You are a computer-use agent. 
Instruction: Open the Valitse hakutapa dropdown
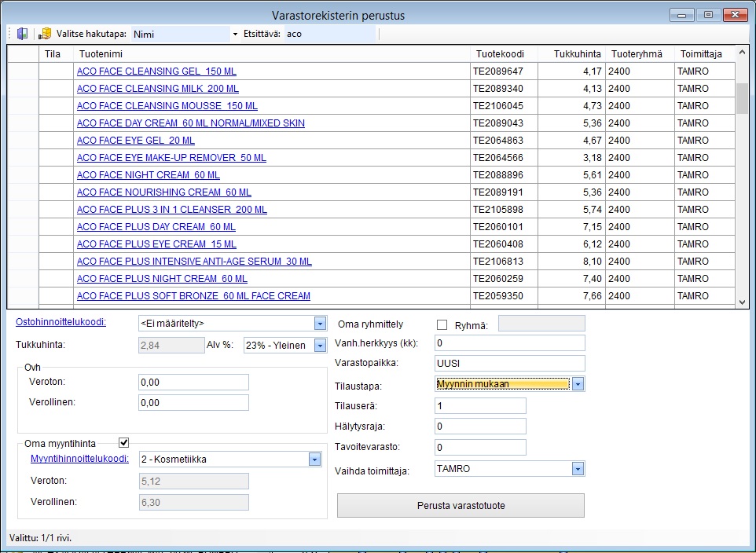[x=235, y=35]
